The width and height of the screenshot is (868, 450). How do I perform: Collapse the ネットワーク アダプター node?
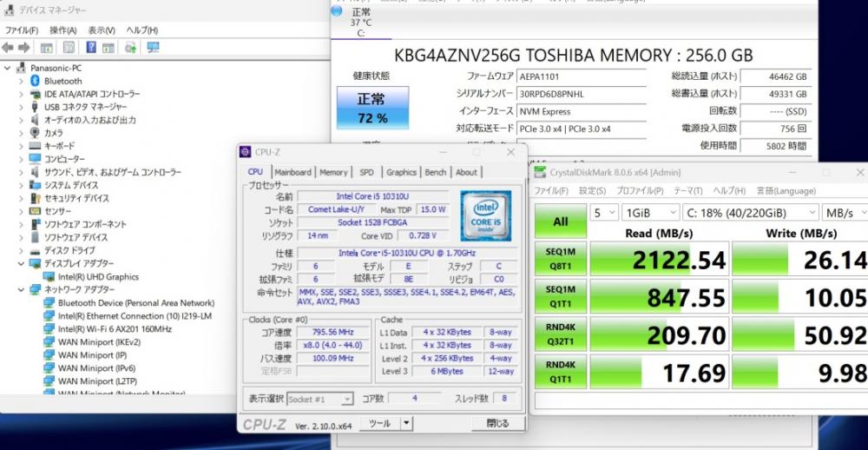point(21,289)
